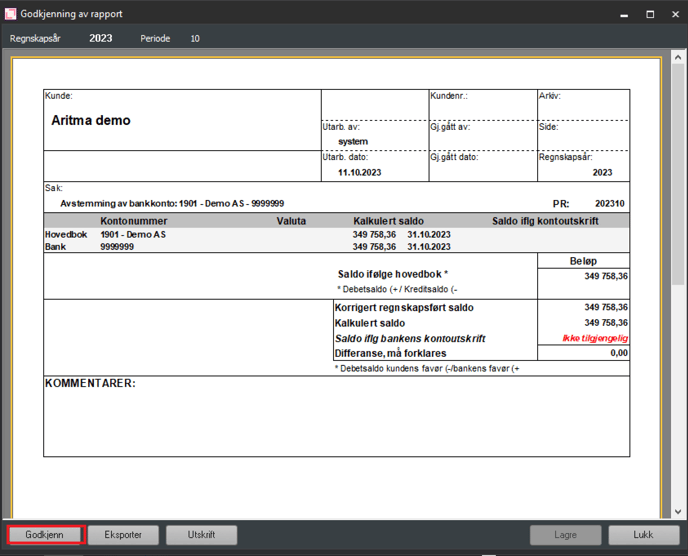Screen dimensions: 688x556
Task: Click the app icon in title bar
Action: tap(10, 15)
